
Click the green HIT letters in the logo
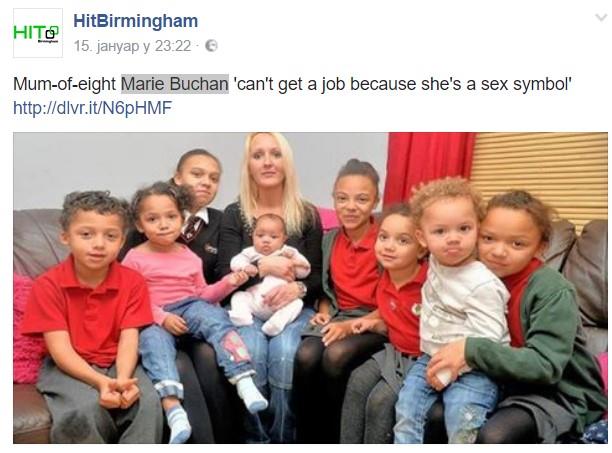click(x=28, y=33)
